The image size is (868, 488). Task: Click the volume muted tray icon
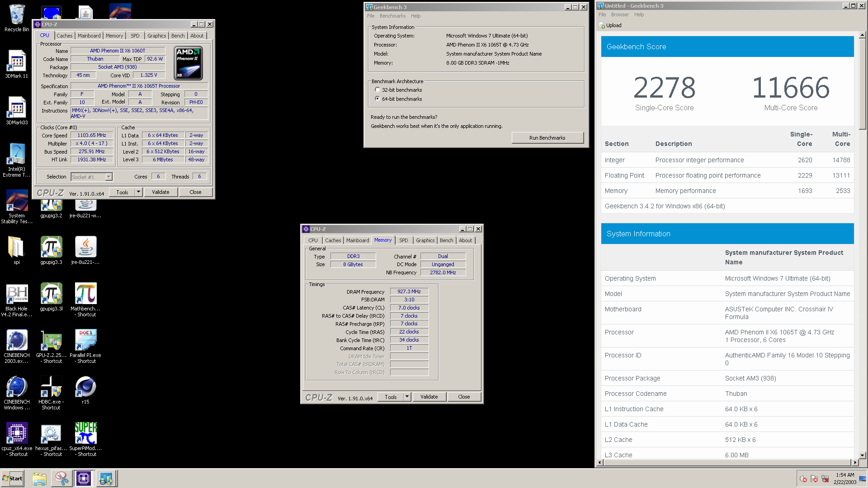[803, 479]
